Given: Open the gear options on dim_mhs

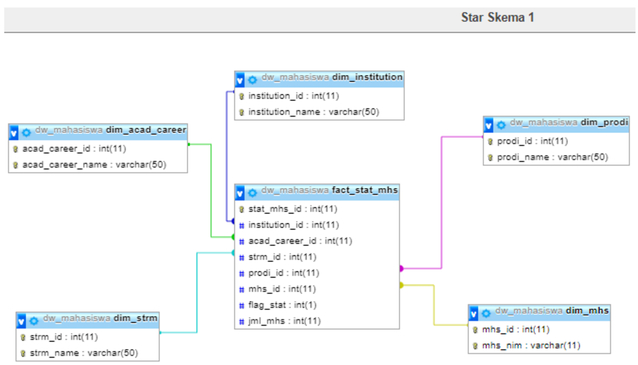Looking at the screenshot, I should (486, 314).
